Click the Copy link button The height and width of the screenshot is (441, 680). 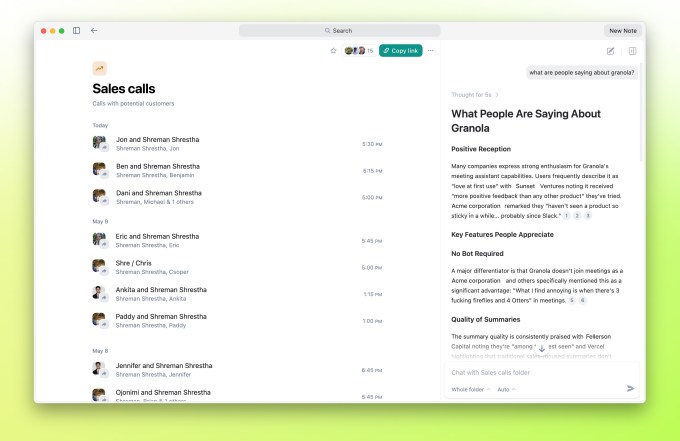[x=401, y=51]
